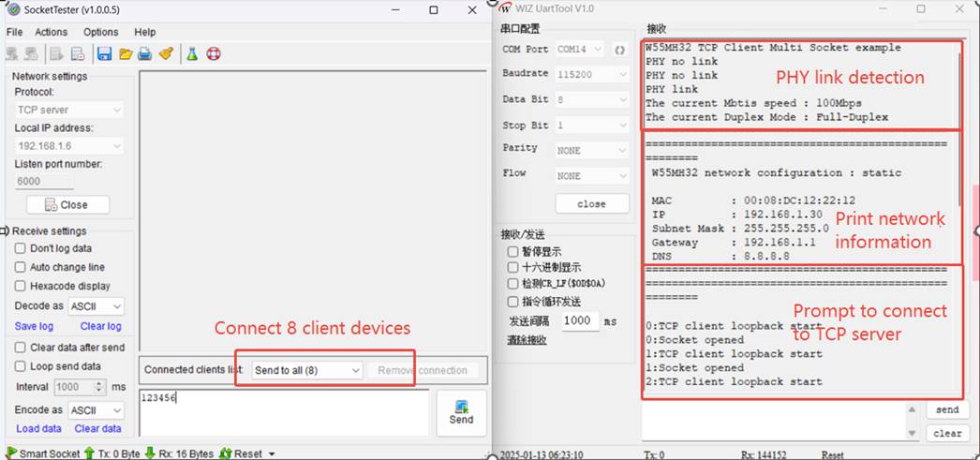The width and height of the screenshot is (980, 460).
Task: Click the red lifebuoy help icon
Action: [x=213, y=54]
